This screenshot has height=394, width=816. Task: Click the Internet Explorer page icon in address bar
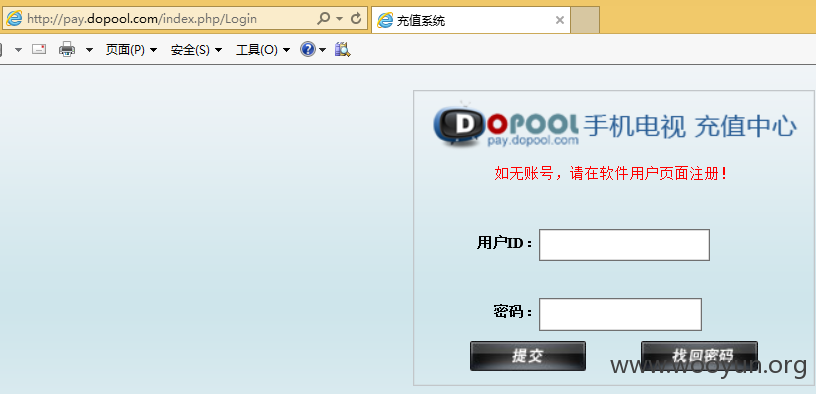pyautogui.click(x=14, y=19)
